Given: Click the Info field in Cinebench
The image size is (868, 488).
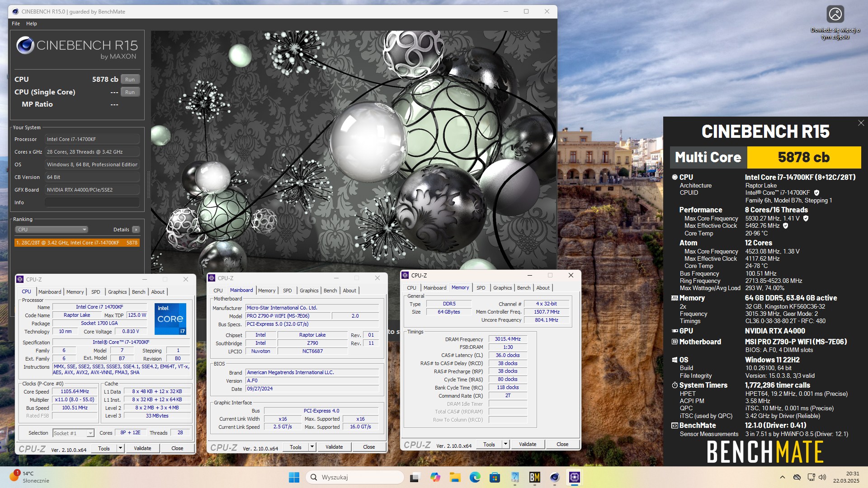Looking at the screenshot, I should pyautogui.click(x=92, y=202).
